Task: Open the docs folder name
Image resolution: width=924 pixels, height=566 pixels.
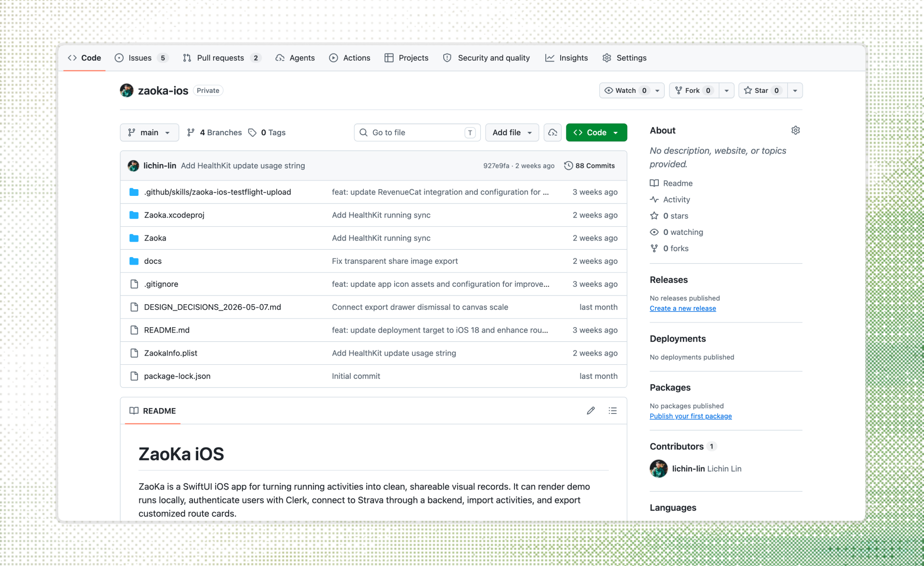Action: coord(153,261)
